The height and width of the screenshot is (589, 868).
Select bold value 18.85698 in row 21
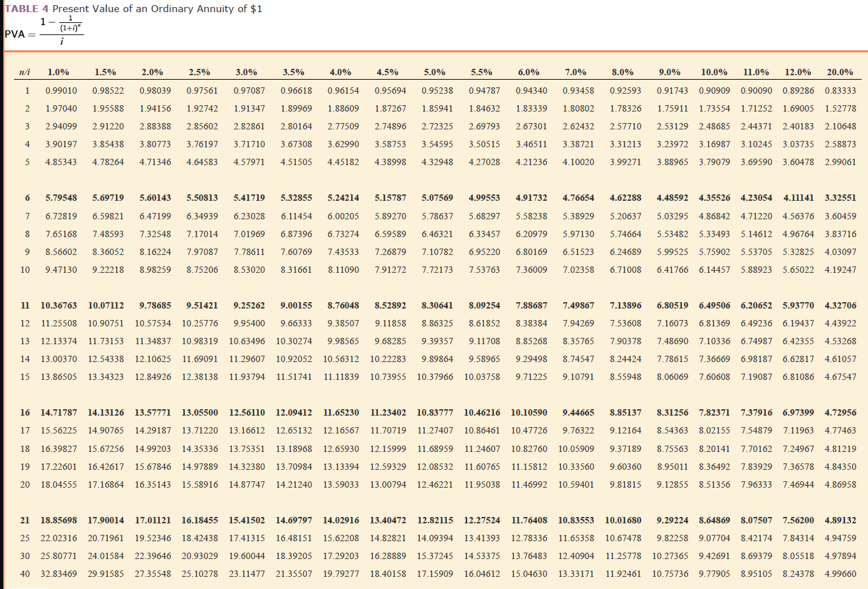[x=59, y=520]
